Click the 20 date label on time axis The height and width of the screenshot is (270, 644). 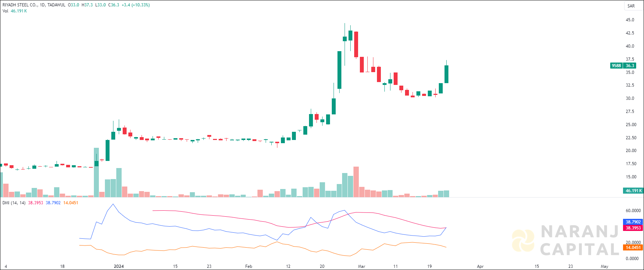[x=322, y=266]
